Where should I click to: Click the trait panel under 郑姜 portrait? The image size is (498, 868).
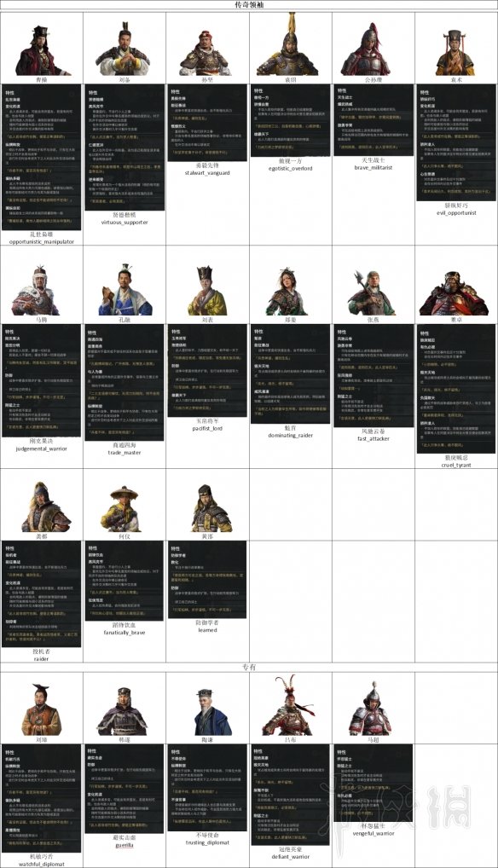(290, 374)
